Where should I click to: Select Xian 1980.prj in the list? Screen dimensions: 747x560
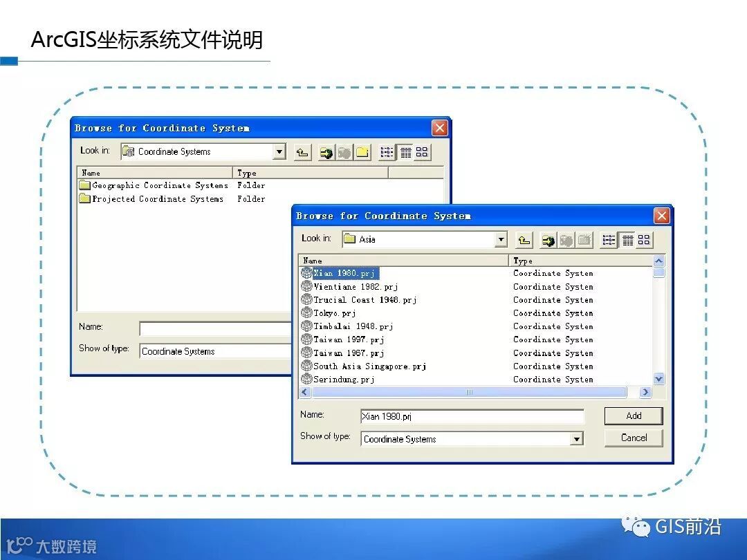(344, 273)
